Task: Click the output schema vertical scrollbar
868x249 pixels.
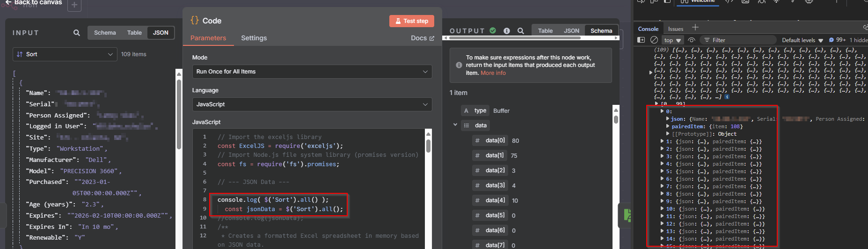Action: tap(616, 119)
